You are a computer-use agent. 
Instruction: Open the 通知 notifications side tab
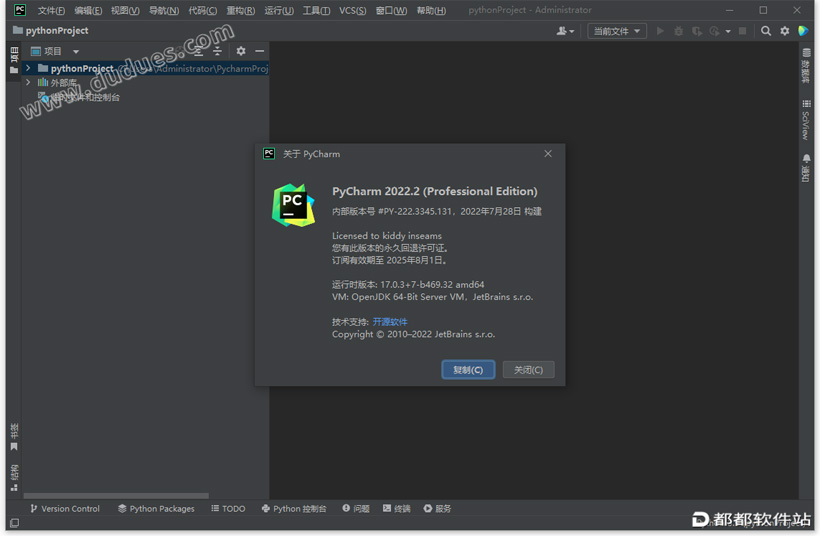pyautogui.click(x=806, y=168)
